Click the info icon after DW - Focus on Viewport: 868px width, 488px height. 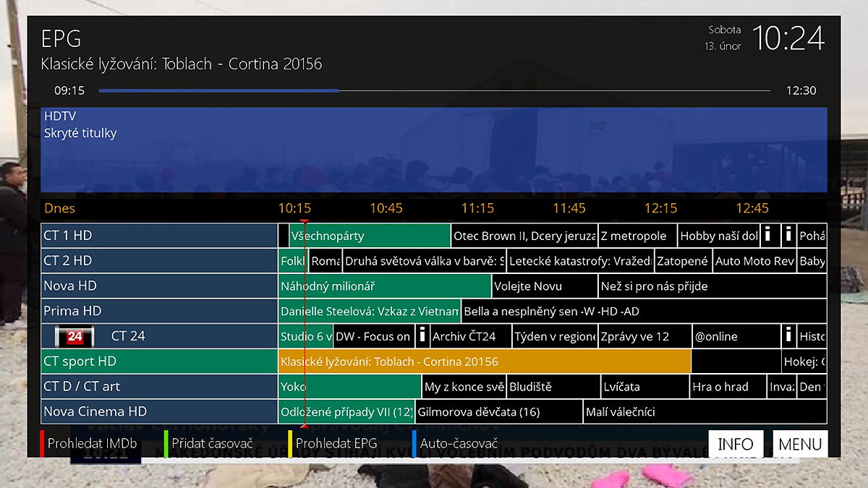pos(422,336)
